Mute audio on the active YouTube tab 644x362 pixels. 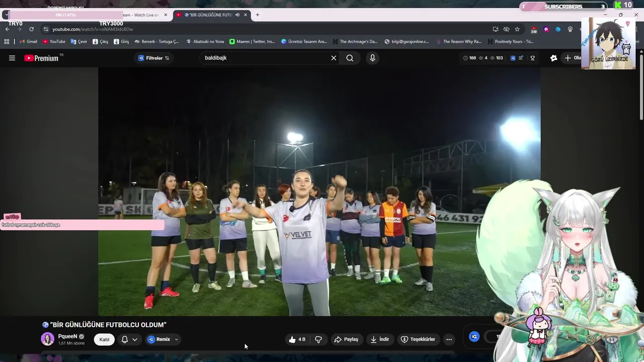click(x=237, y=15)
